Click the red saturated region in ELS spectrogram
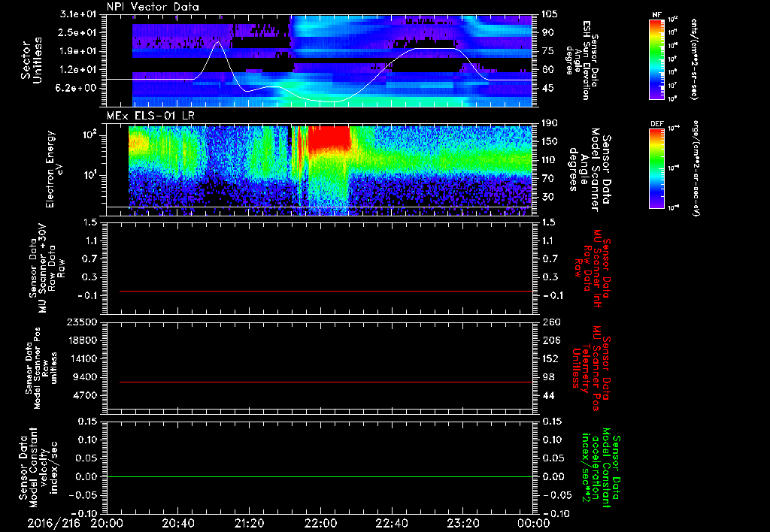Viewport: 770px width, 532px height. coord(328,138)
